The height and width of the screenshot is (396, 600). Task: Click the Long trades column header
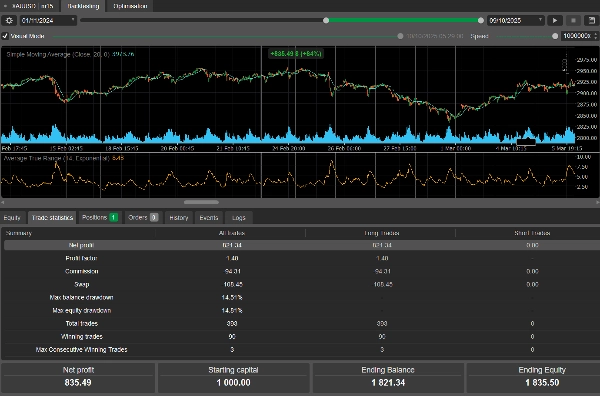(x=382, y=233)
